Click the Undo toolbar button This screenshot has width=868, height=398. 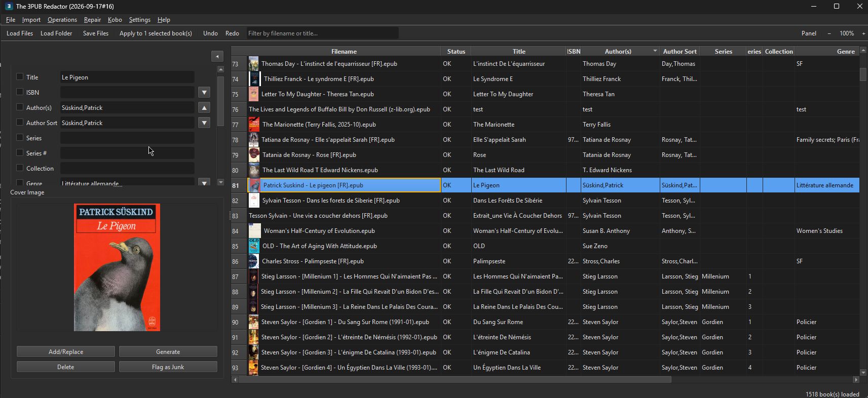tap(210, 33)
